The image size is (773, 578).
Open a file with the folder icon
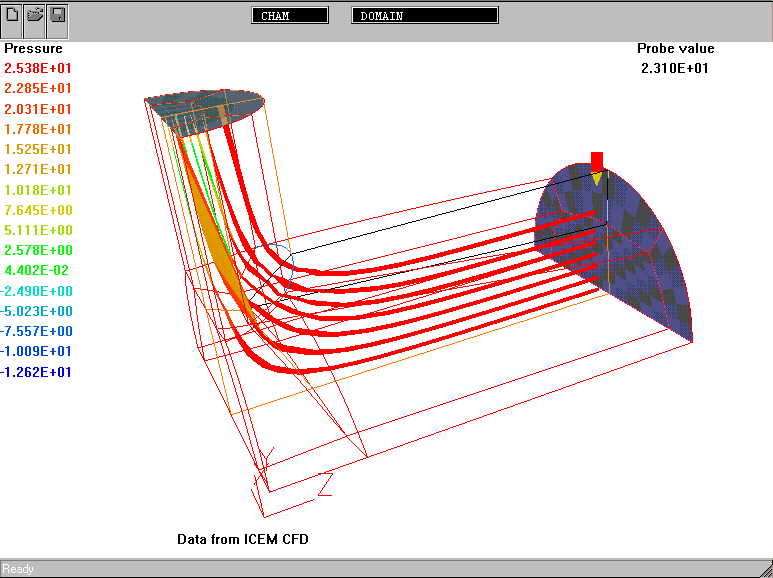point(35,16)
